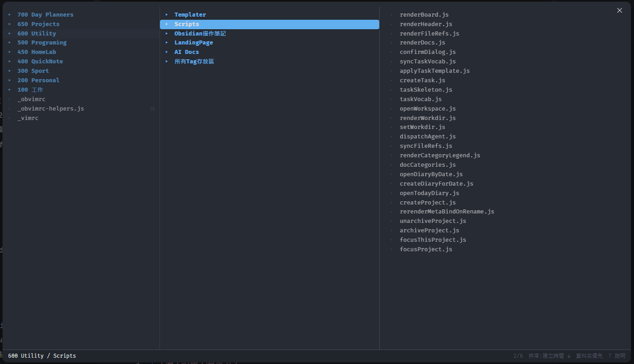Open syncTaskVocab.js
634x364 pixels.
point(428,62)
